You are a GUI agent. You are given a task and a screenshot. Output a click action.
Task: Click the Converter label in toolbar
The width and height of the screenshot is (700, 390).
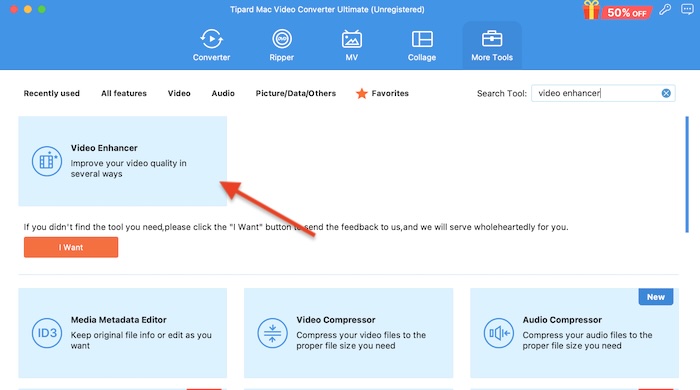point(211,57)
